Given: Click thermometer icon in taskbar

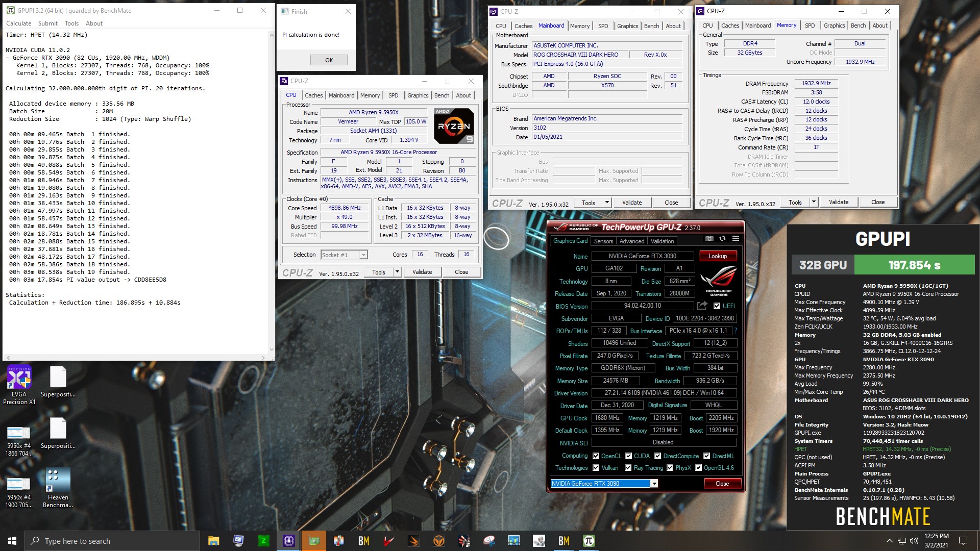Looking at the screenshot, I should coord(338,541).
